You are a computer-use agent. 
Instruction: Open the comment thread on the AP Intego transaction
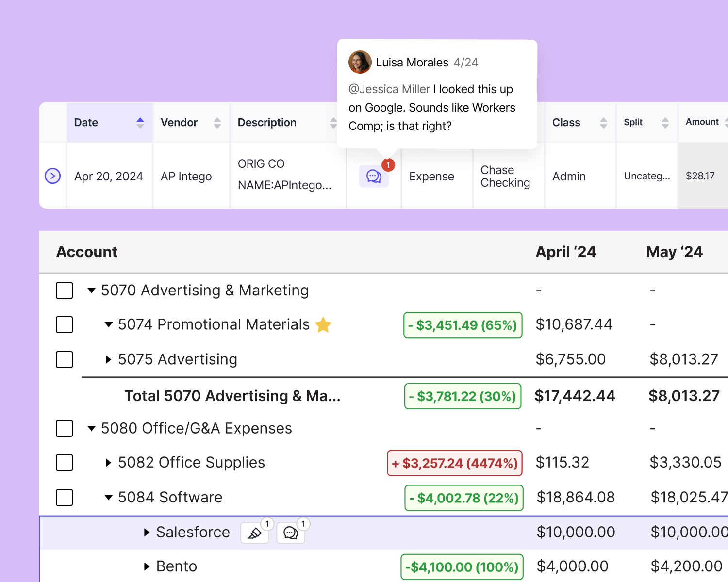[x=373, y=176]
